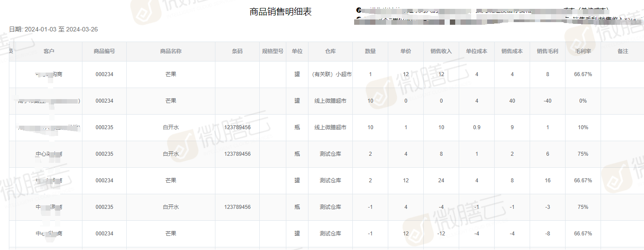The height and width of the screenshot is (250, 644).
Task: Click the 0% gross margin cell
Action: [583, 101]
